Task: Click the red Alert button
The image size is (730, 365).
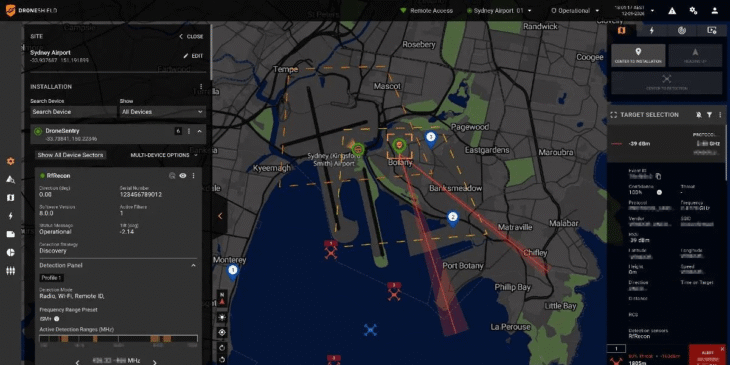Action: (707, 355)
